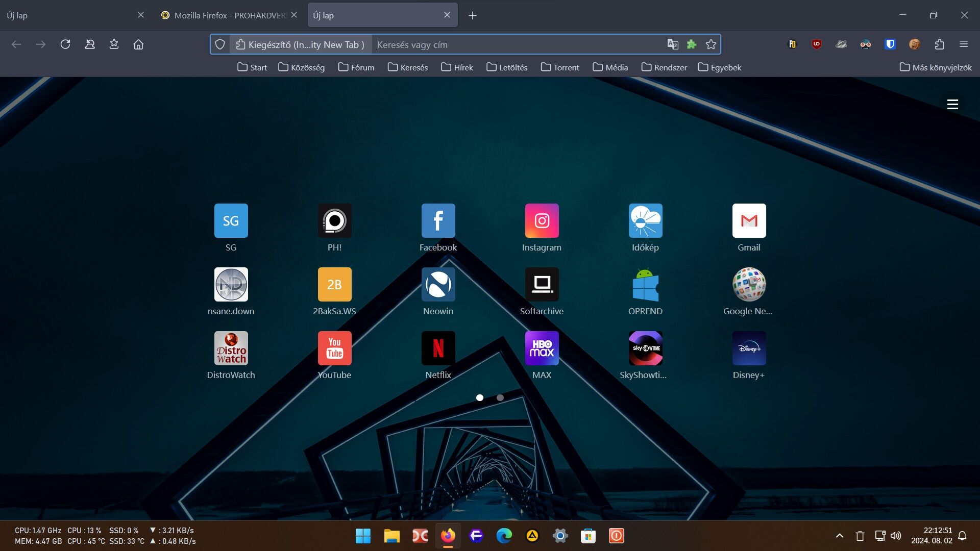Expand the Letöltés bookmarks folder
Screen dimensions: 980x551
pos(507,67)
